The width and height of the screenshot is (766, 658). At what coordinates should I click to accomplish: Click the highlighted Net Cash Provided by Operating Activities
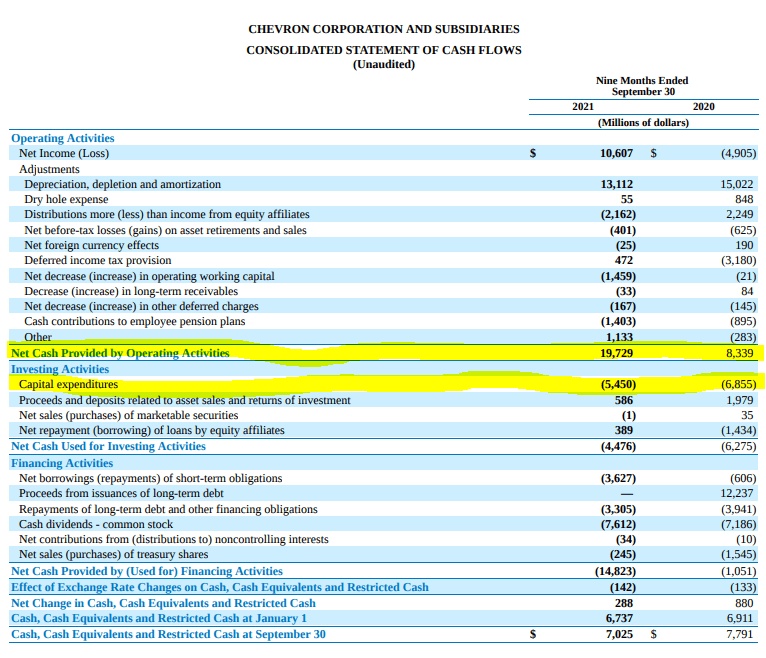[119, 353]
